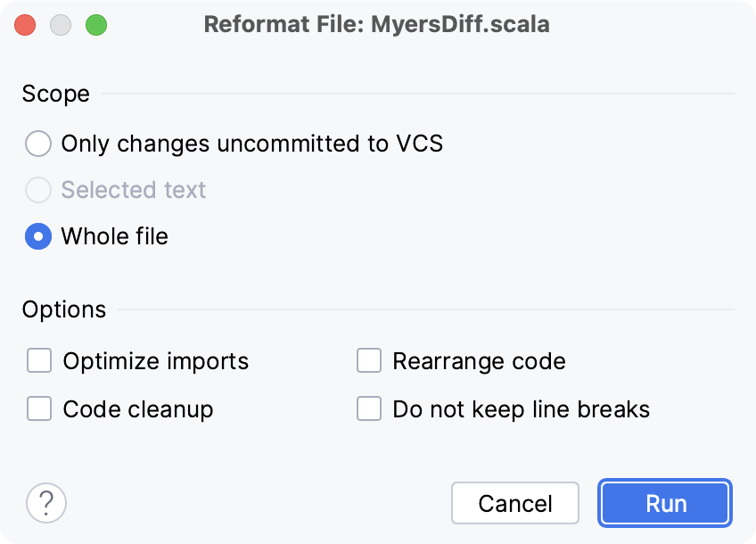Click the dialog title Reformat File: MyersDiff.scala

(377, 24)
